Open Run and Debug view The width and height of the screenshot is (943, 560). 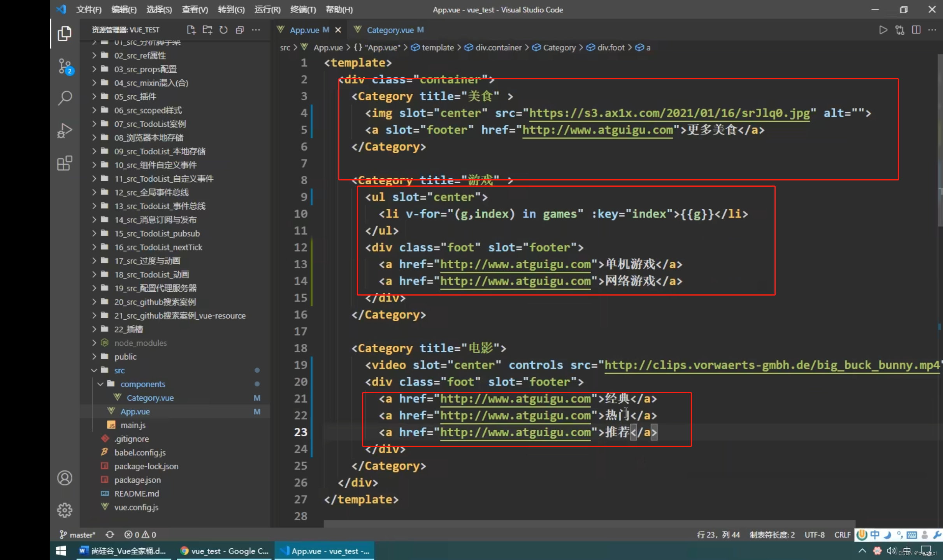65,131
